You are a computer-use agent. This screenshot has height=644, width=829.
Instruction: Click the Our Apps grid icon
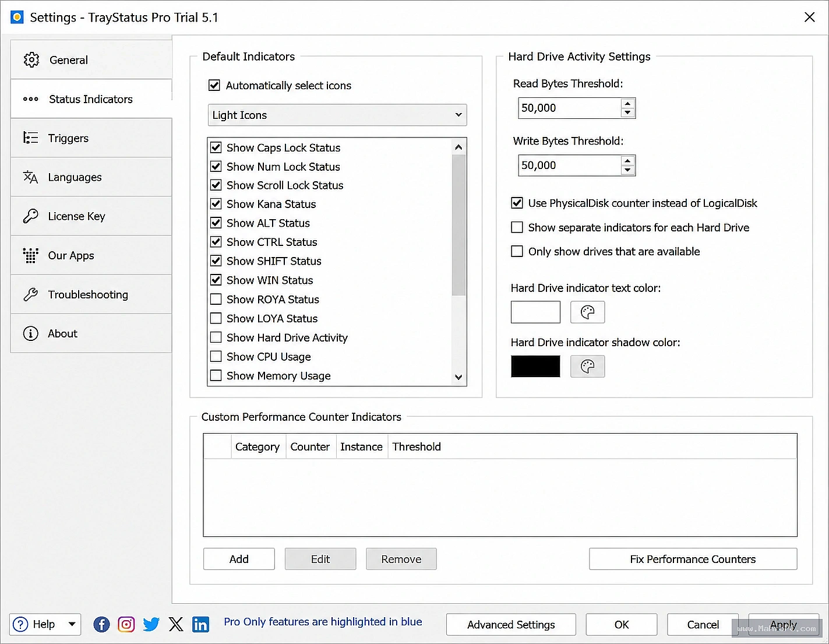(30, 255)
